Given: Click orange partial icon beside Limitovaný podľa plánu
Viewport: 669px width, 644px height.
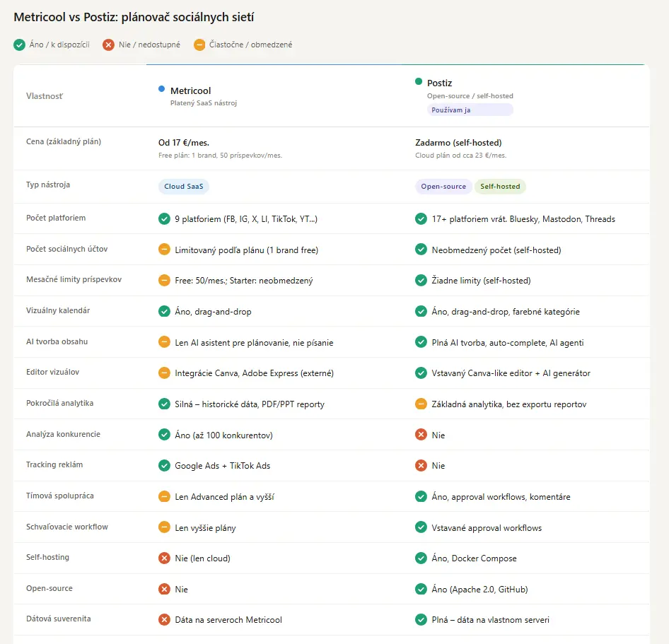Looking at the screenshot, I should (x=164, y=250).
